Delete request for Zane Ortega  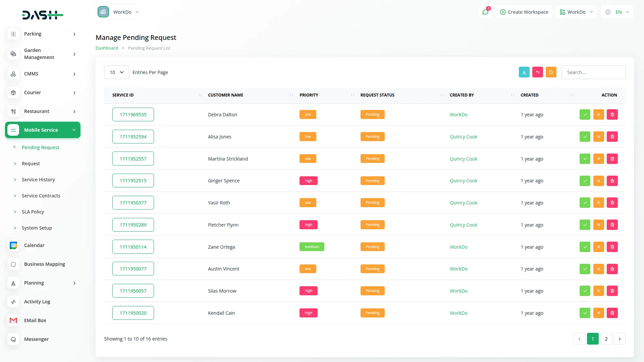(612, 247)
